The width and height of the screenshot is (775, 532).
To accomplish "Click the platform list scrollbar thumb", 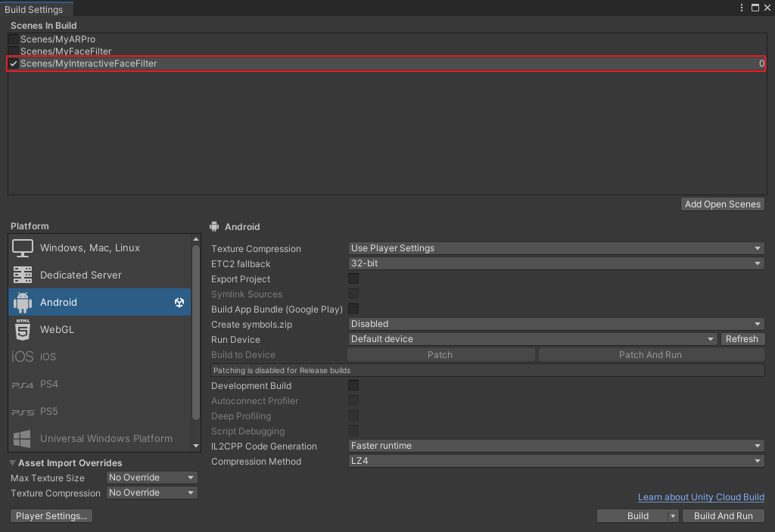I will (x=196, y=333).
